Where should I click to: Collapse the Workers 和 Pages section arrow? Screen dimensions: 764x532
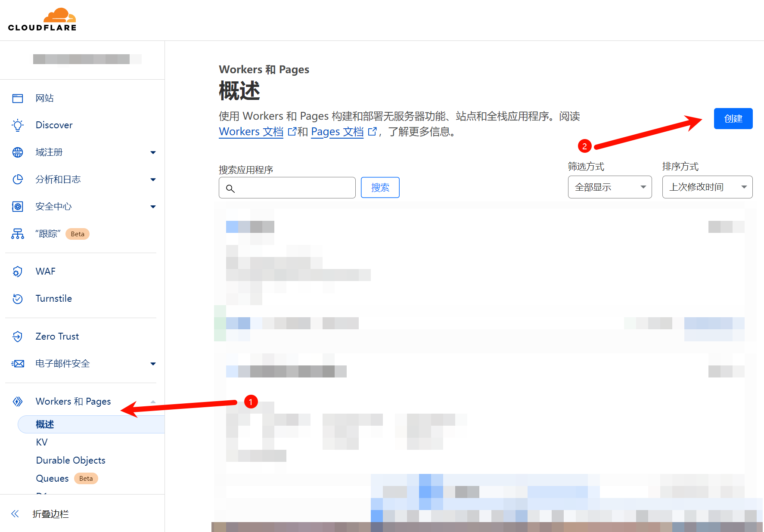(x=153, y=402)
